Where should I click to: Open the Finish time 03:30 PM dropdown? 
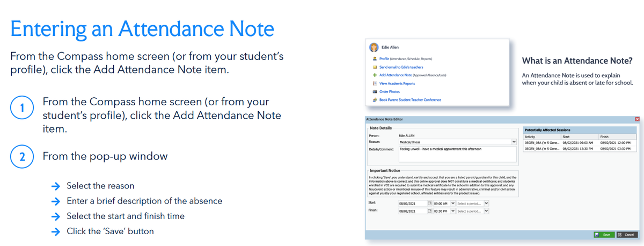click(453, 211)
